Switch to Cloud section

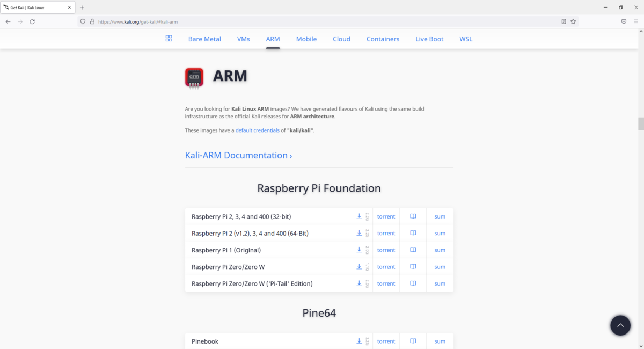341,39
